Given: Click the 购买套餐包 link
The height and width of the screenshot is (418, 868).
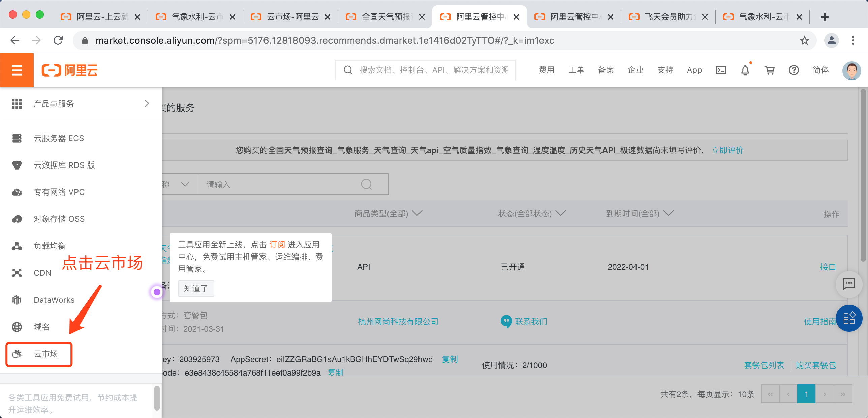Looking at the screenshot, I should pos(815,365).
